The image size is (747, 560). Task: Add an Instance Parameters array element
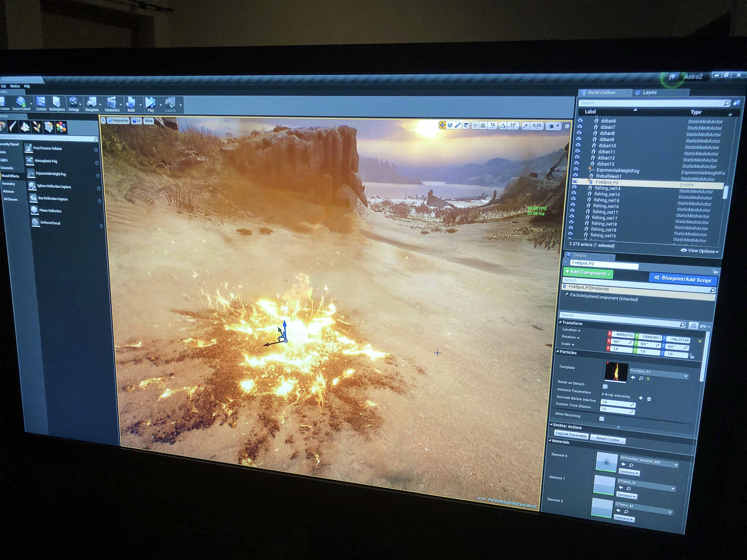641,398
